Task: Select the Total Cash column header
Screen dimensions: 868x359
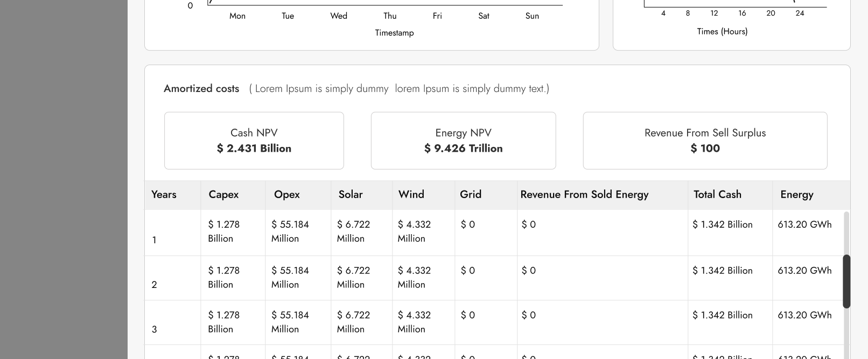Action: tap(717, 194)
